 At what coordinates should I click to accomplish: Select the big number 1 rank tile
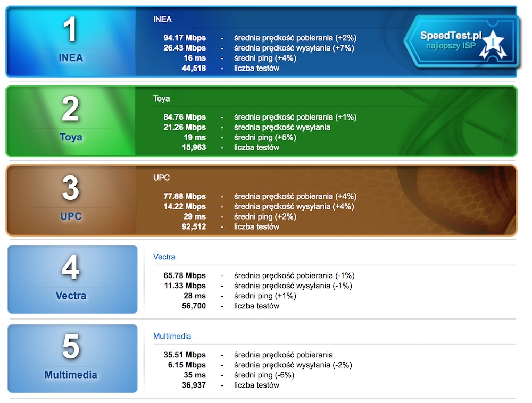(71, 41)
